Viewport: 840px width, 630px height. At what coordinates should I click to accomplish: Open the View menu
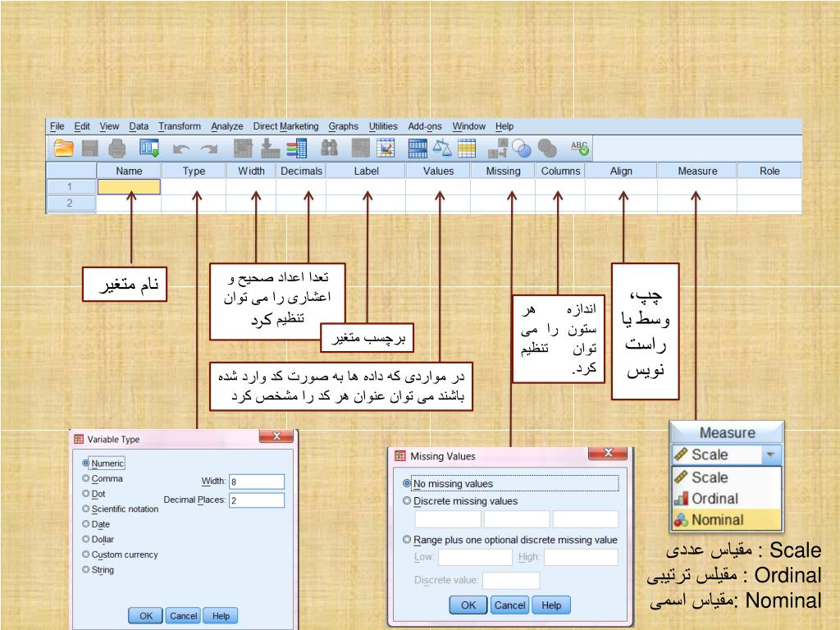click(x=109, y=126)
